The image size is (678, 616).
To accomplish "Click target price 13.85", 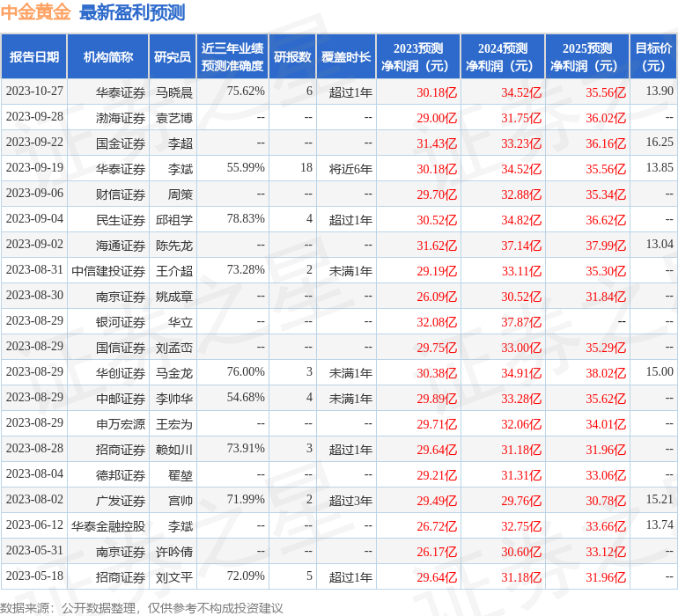I will 660,168.
